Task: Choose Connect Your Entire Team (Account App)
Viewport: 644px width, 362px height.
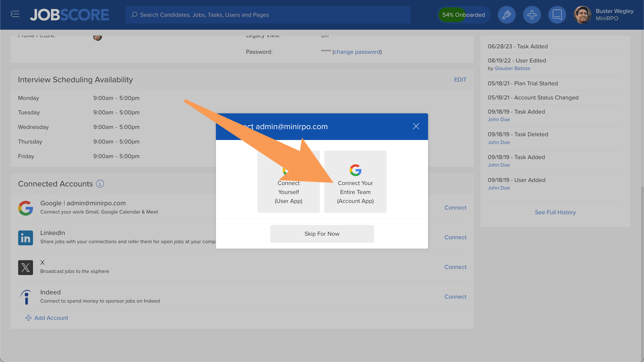Action: [355, 182]
